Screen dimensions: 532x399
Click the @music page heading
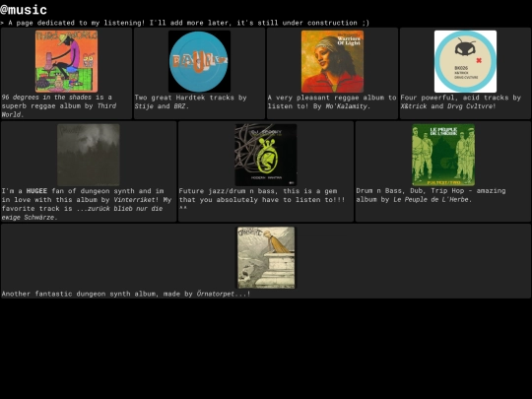24,10
